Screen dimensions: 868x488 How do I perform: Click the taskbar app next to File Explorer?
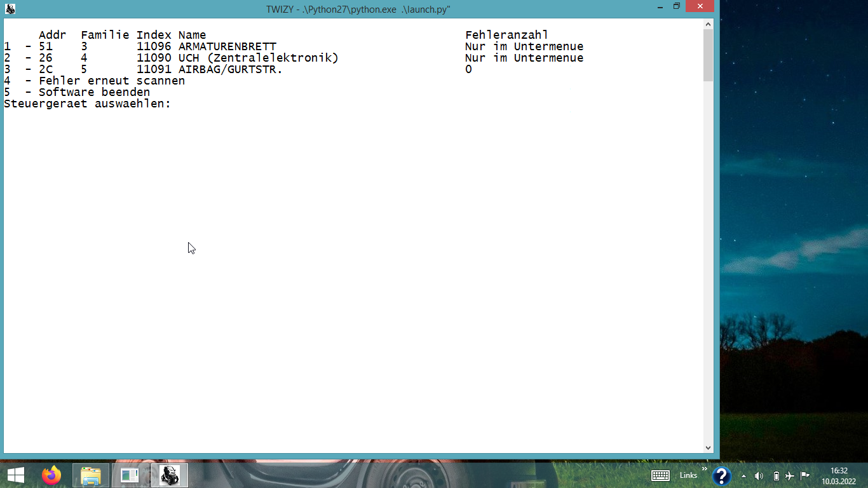click(130, 475)
